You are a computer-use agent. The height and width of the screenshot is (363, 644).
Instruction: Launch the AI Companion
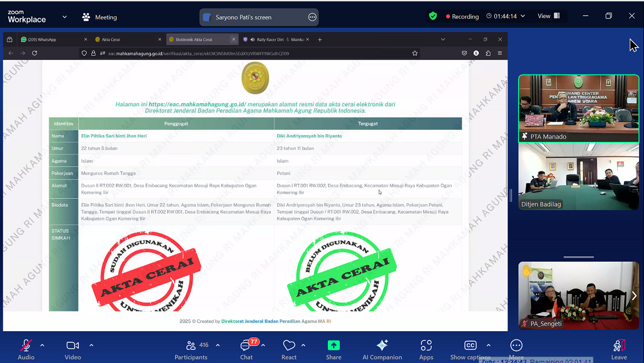[x=382, y=349]
